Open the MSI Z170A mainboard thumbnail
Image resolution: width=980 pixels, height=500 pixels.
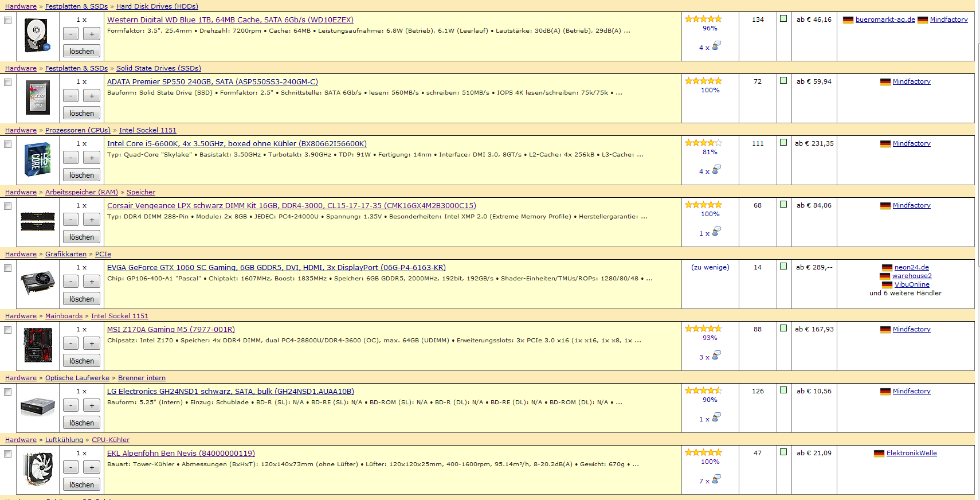click(x=37, y=345)
